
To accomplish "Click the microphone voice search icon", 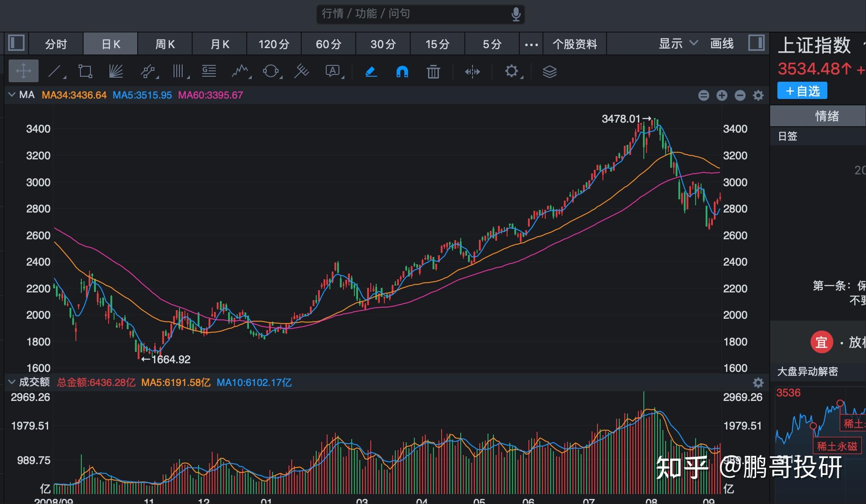I will click(516, 14).
